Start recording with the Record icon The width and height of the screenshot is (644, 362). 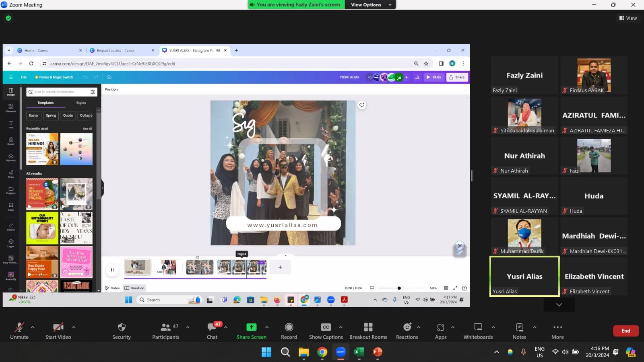click(289, 327)
